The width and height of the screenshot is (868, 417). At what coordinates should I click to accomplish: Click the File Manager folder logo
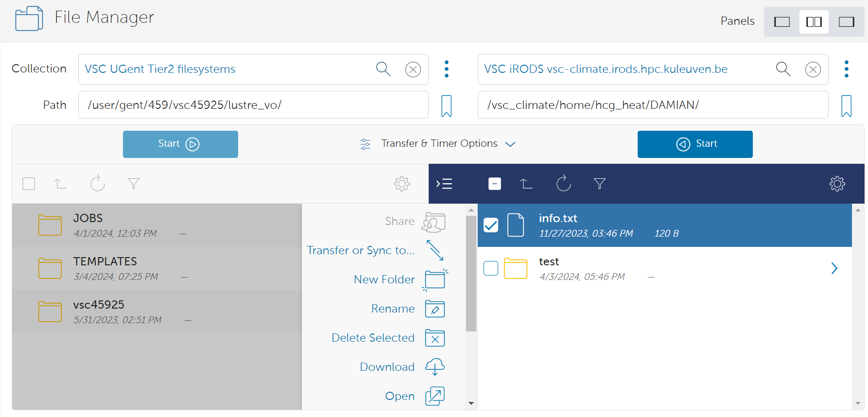29,18
